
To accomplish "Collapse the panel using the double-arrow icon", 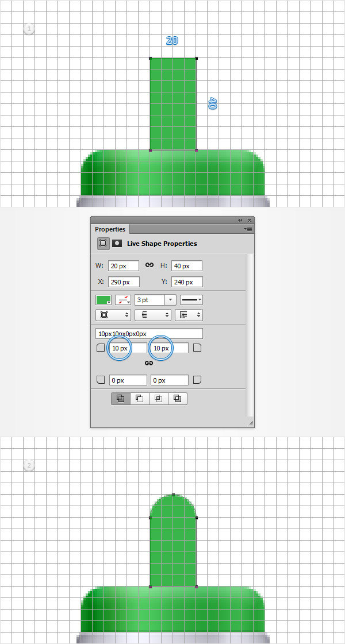I will (240, 220).
